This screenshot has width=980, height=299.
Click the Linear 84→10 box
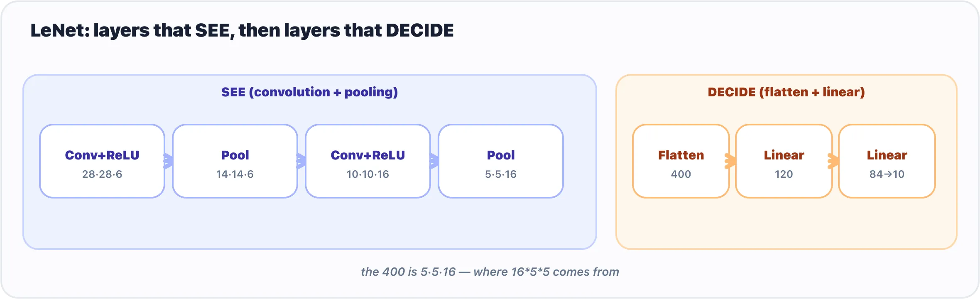point(887,161)
